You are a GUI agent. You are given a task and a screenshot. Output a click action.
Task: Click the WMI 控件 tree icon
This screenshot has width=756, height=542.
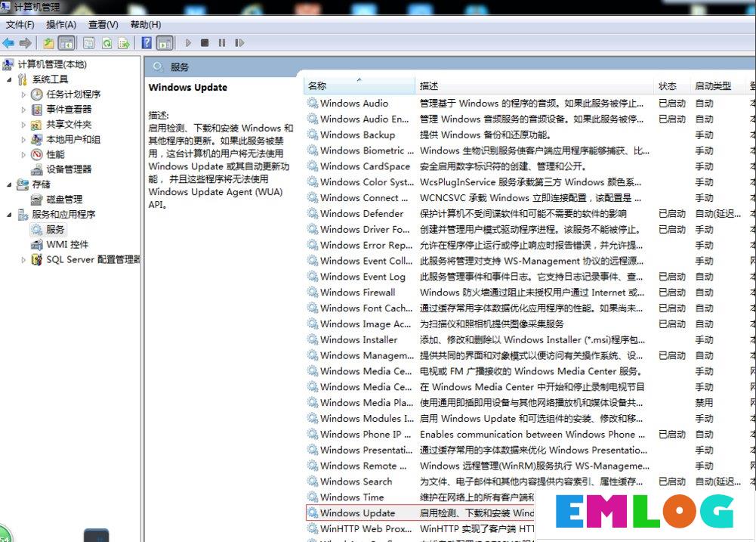[37, 245]
